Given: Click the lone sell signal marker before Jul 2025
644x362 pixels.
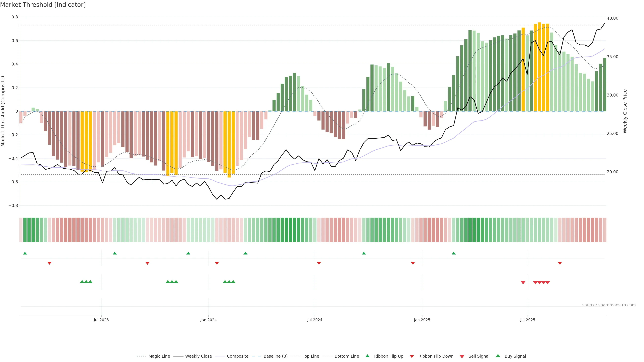Looking at the screenshot, I should click(x=523, y=283).
